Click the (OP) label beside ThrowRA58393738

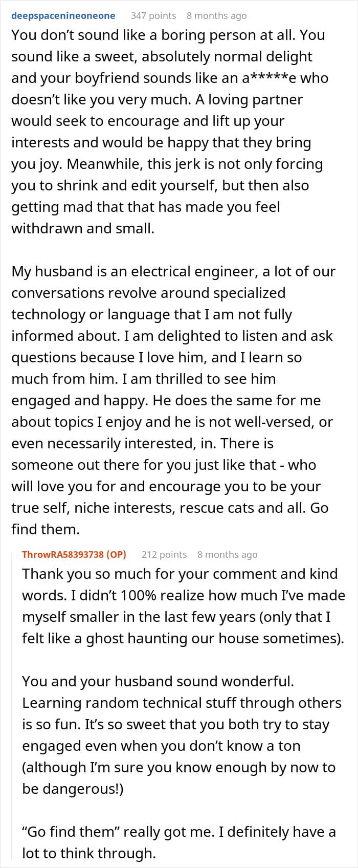[x=117, y=554]
